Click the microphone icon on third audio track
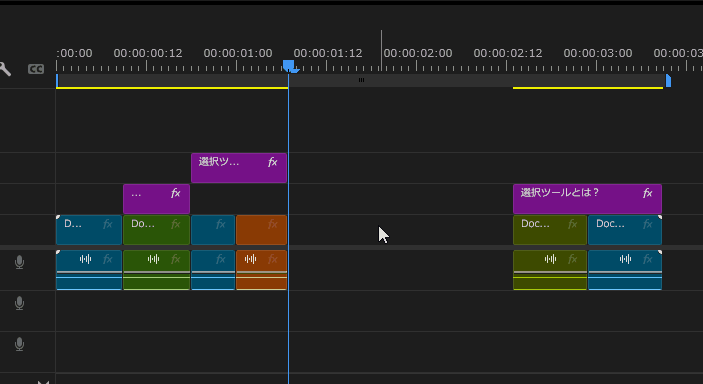 [x=19, y=344]
